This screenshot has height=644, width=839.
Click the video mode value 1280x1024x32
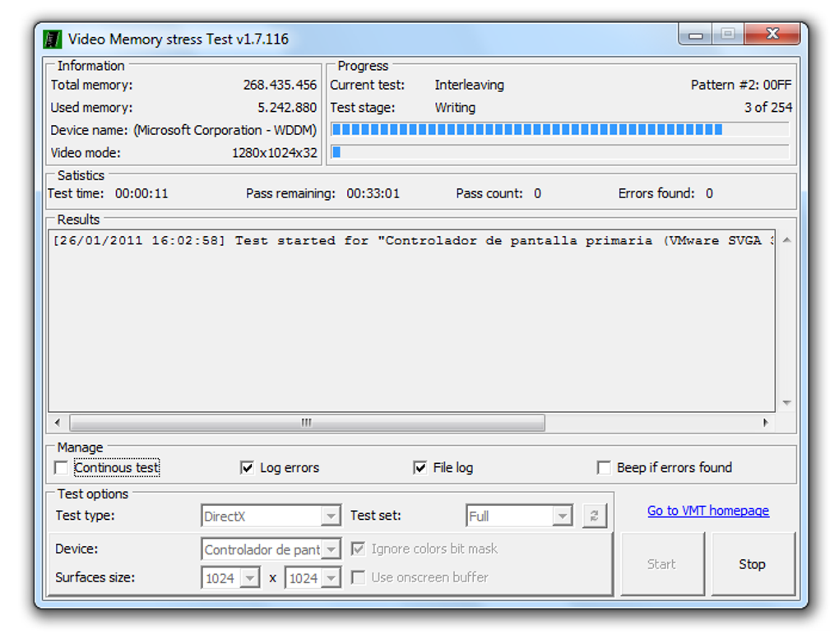pos(275,153)
